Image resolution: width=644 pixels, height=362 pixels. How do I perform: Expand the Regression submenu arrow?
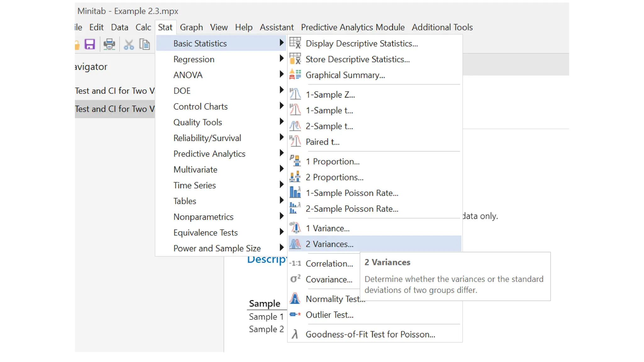[281, 59]
